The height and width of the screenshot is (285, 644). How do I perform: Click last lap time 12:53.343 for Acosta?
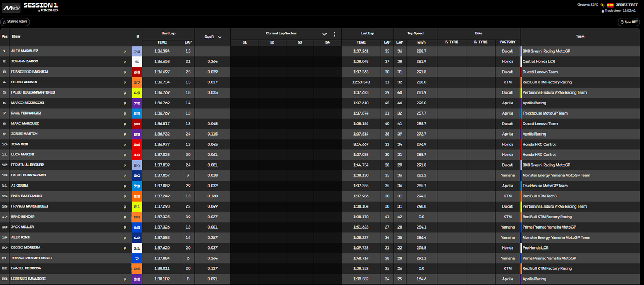coord(361,82)
